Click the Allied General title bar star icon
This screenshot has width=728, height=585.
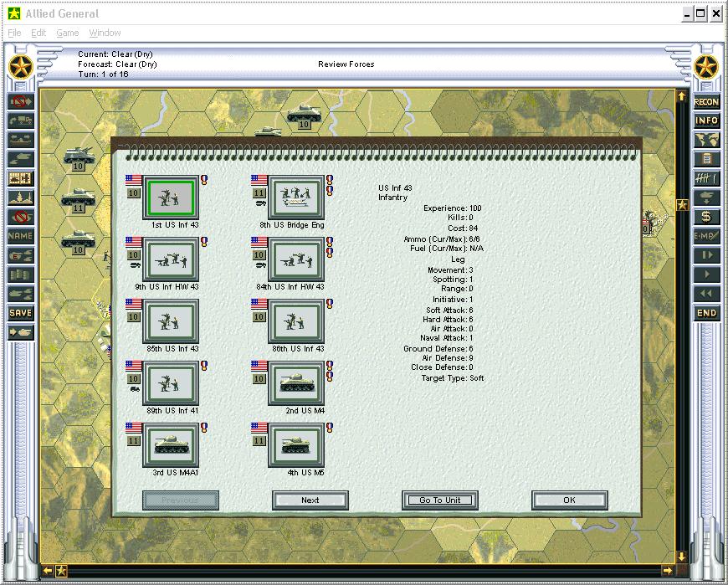[14, 13]
